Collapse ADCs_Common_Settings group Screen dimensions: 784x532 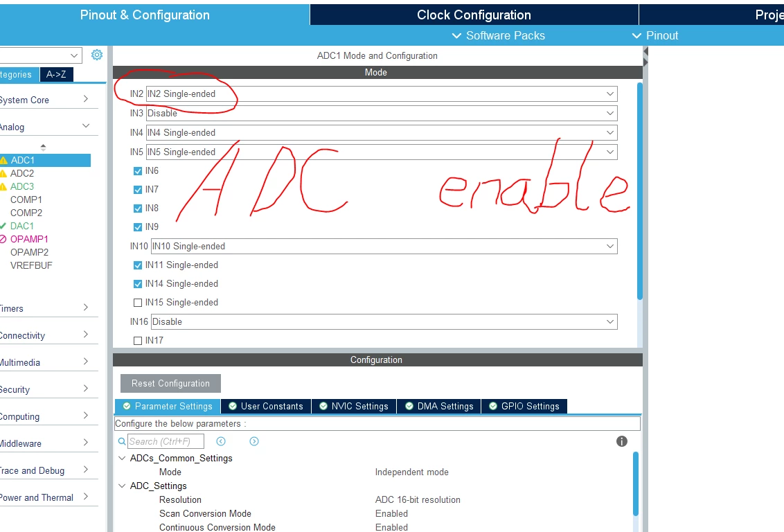tap(121, 458)
